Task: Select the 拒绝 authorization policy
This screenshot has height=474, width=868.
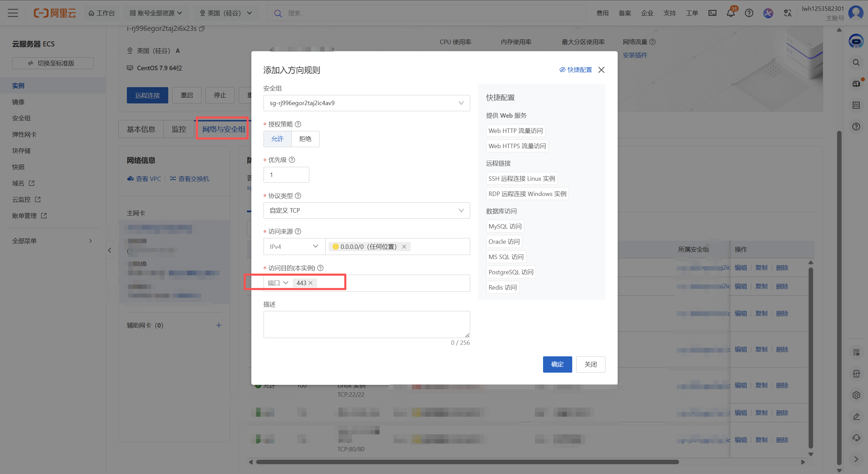Action: coord(305,139)
